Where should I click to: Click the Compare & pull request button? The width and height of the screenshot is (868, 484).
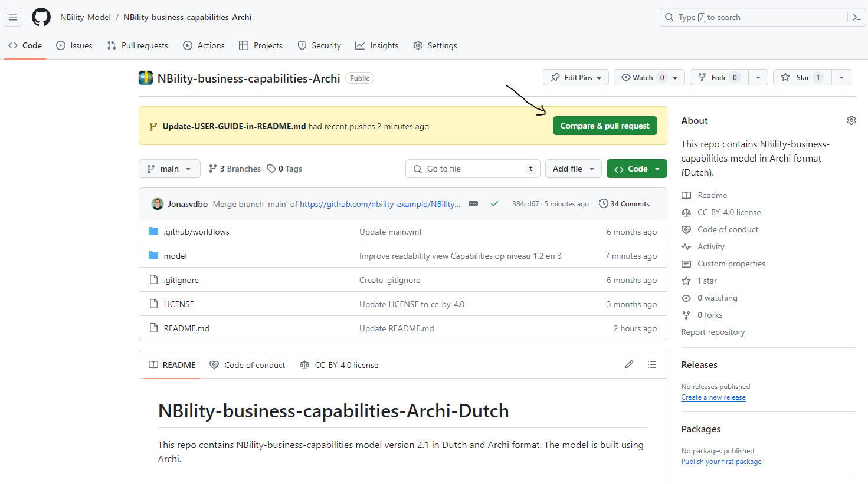[604, 126]
